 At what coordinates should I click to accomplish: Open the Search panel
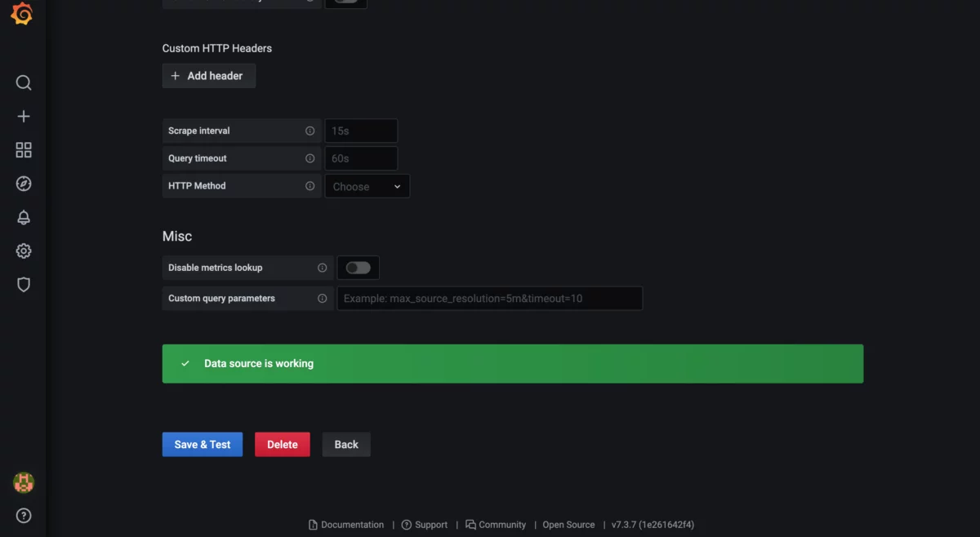(23, 82)
